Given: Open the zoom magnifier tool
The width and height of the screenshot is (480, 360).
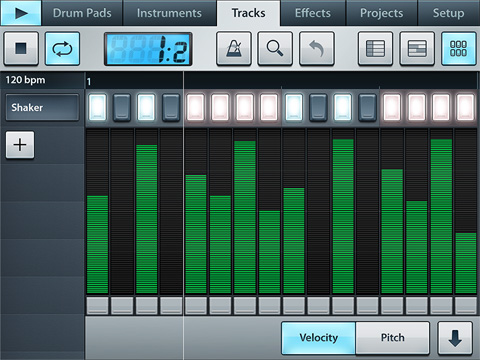Looking at the screenshot, I should [x=275, y=49].
